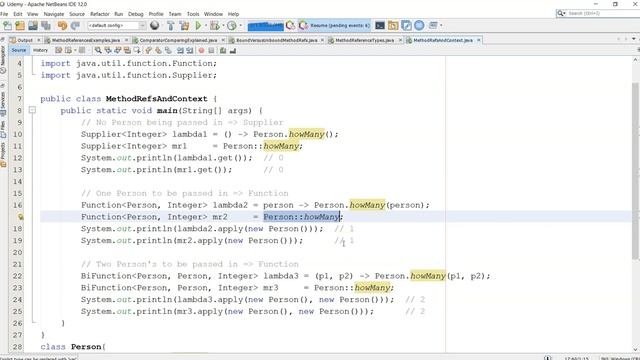Click the Debug Project icon
The height and width of the screenshot is (360, 640).
tap(214, 26)
